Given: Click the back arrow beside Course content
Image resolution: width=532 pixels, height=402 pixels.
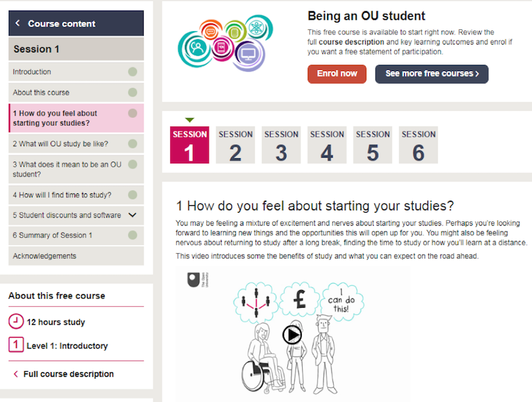Looking at the screenshot, I should pyautogui.click(x=18, y=24).
